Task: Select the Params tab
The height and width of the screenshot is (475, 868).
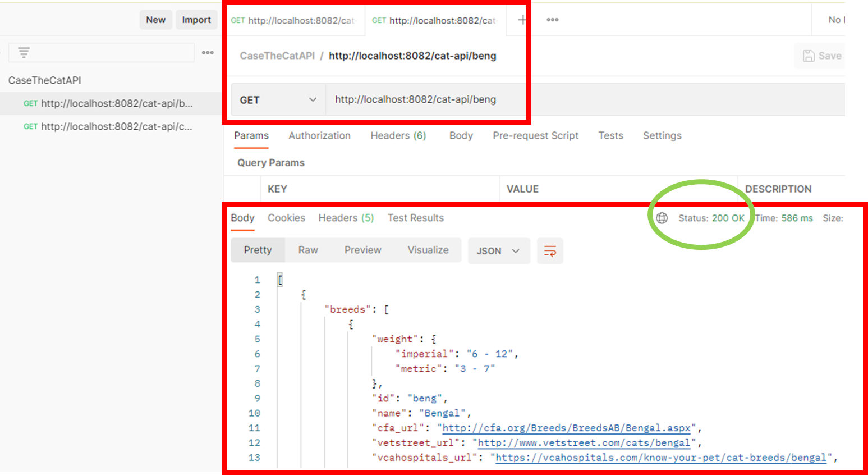Action: click(251, 135)
